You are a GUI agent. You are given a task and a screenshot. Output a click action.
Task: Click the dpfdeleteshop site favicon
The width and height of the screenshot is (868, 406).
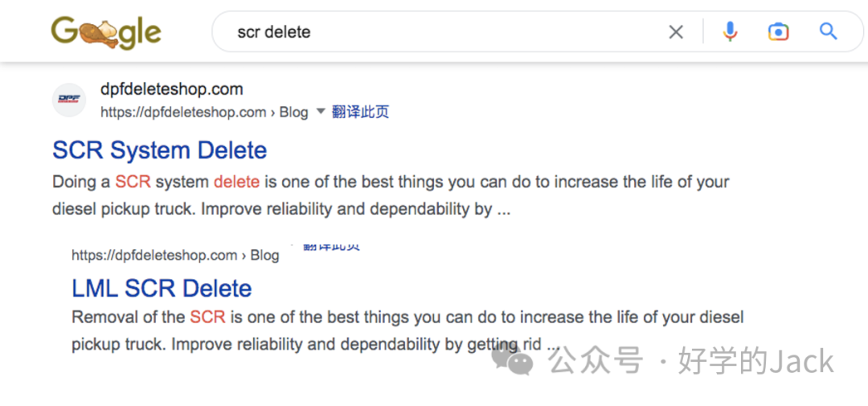click(x=69, y=100)
